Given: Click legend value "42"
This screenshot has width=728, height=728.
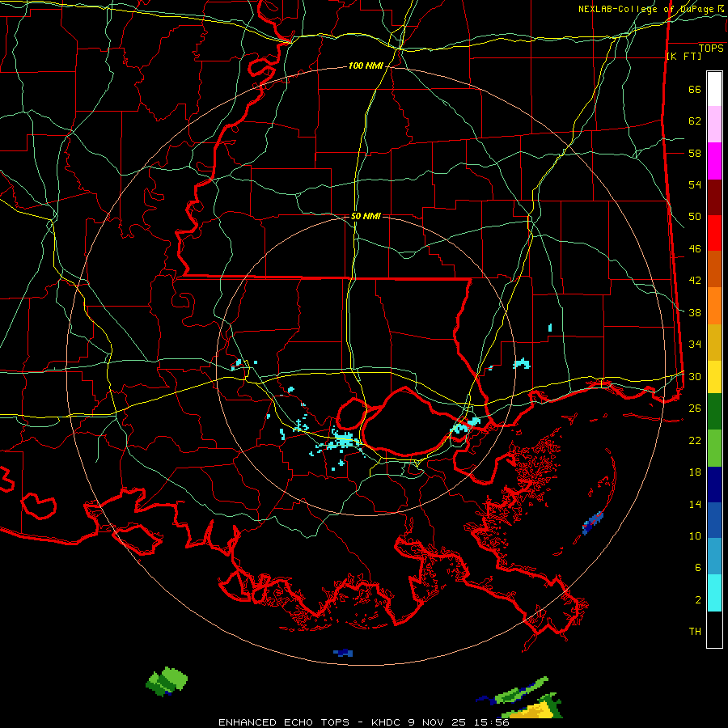Looking at the screenshot, I should pos(695,281).
